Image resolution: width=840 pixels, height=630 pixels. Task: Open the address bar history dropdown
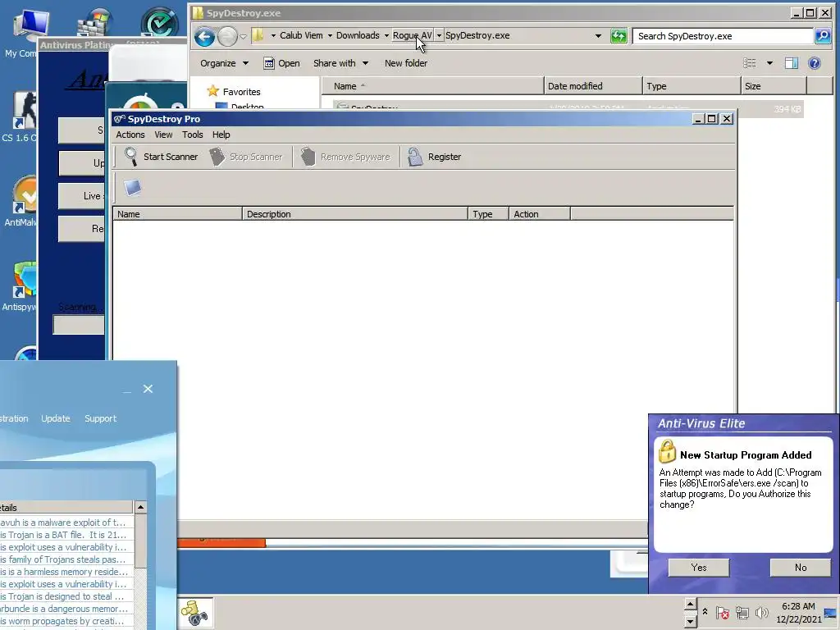(598, 36)
